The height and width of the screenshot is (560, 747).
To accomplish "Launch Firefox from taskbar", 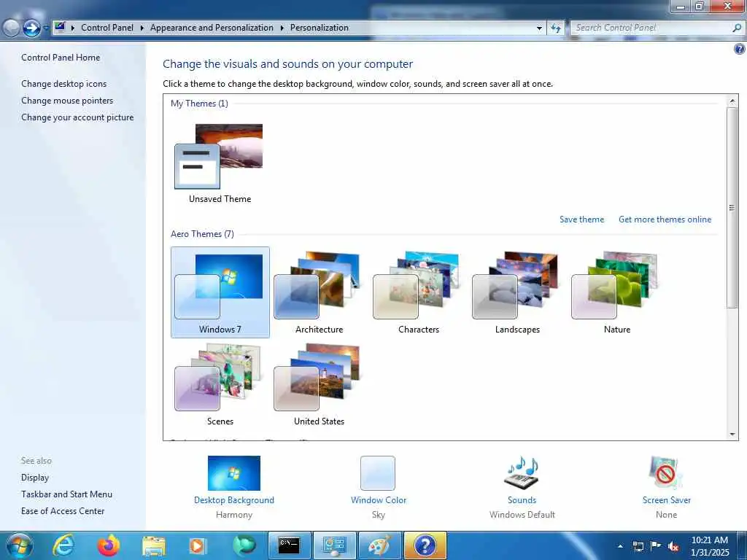I will pos(109,545).
